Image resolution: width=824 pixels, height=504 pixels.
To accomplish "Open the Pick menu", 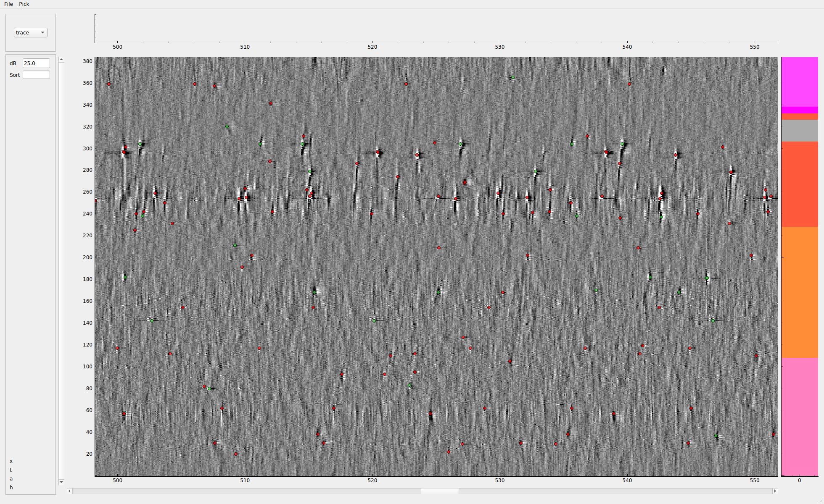I will click(x=24, y=4).
